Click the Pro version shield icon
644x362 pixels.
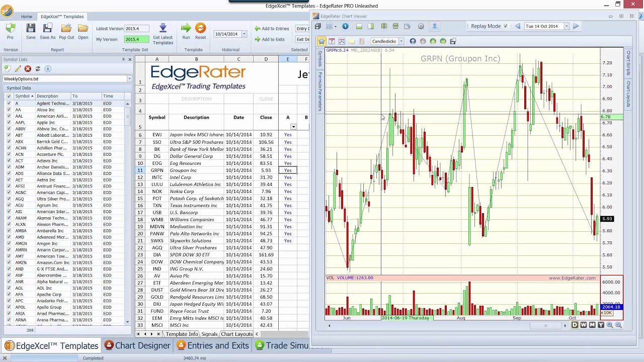click(x=10, y=28)
